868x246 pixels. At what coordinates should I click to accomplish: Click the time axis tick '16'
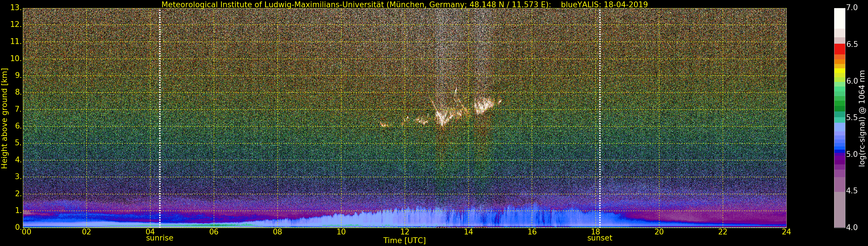(x=532, y=232)
